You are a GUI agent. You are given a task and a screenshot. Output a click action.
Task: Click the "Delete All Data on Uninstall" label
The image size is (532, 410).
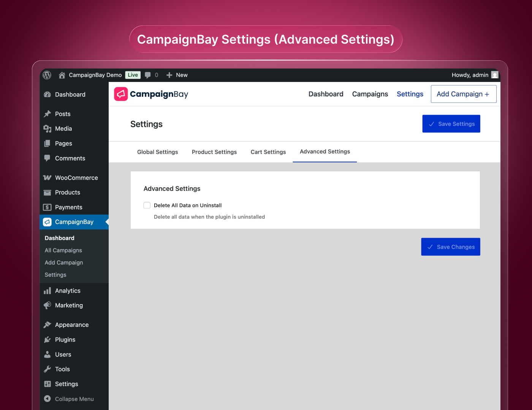coord(188,205)
